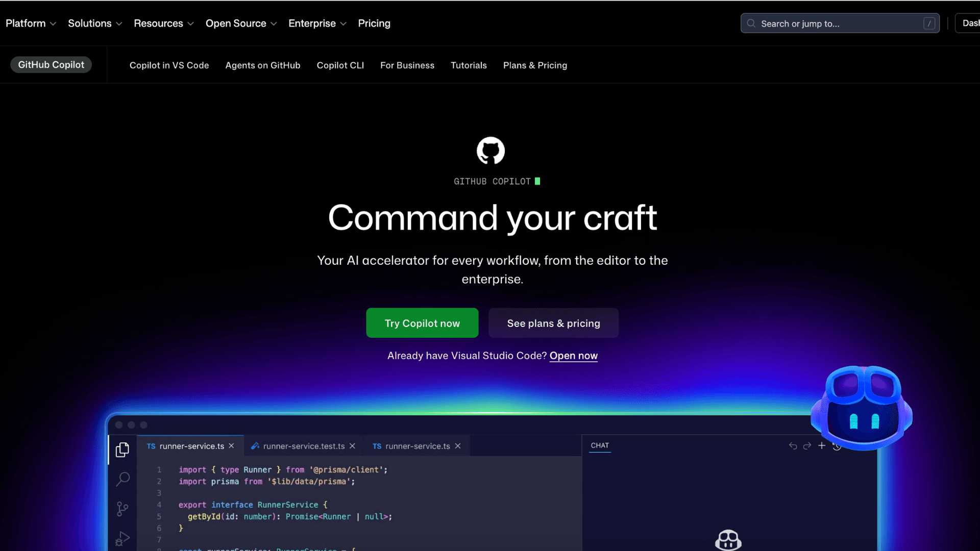
Task: Click the chat history clock icon
Action: point(837,446)
